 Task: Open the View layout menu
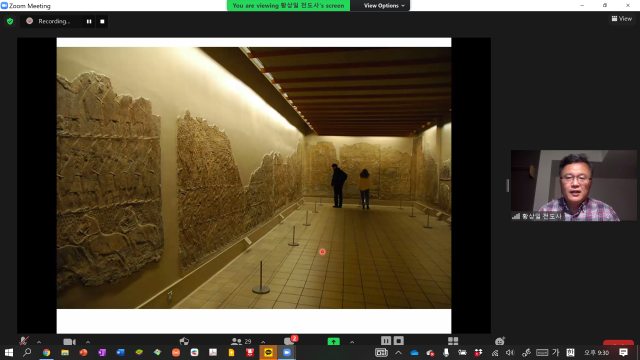(622, 18)
